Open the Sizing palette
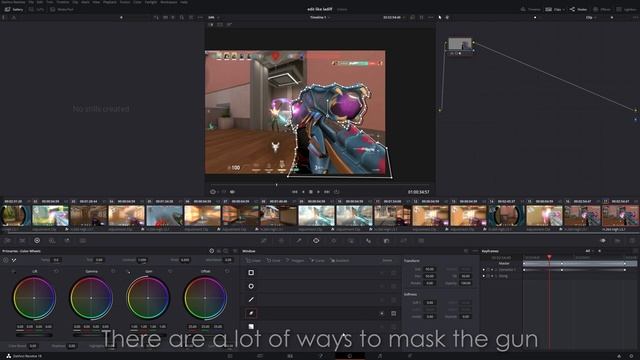The height and width of the screenshot is (360, 640). pyautogui.click(x=404, y=241)
